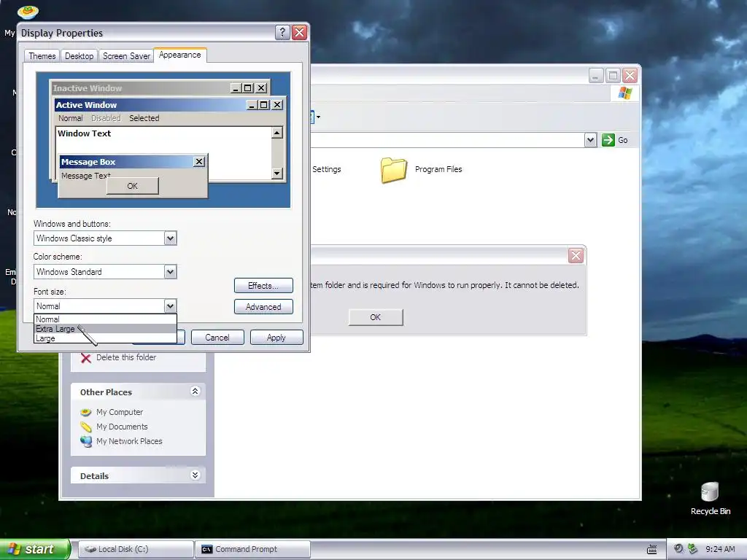The width and height of the screenshot is (747, 560).
Task: Click the Advanced button
Action: pyautogui.click(x=263, y=307)
